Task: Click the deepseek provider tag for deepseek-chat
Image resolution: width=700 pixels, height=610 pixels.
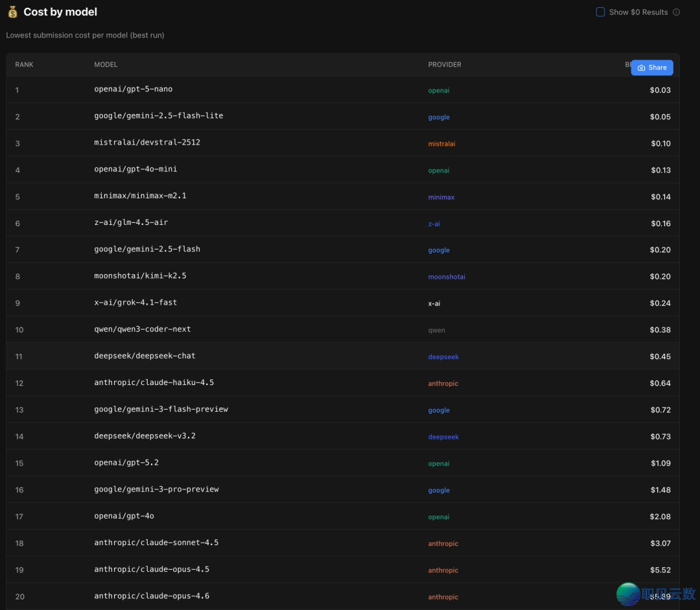Action: pyautogui.click(x=443, y=357)
